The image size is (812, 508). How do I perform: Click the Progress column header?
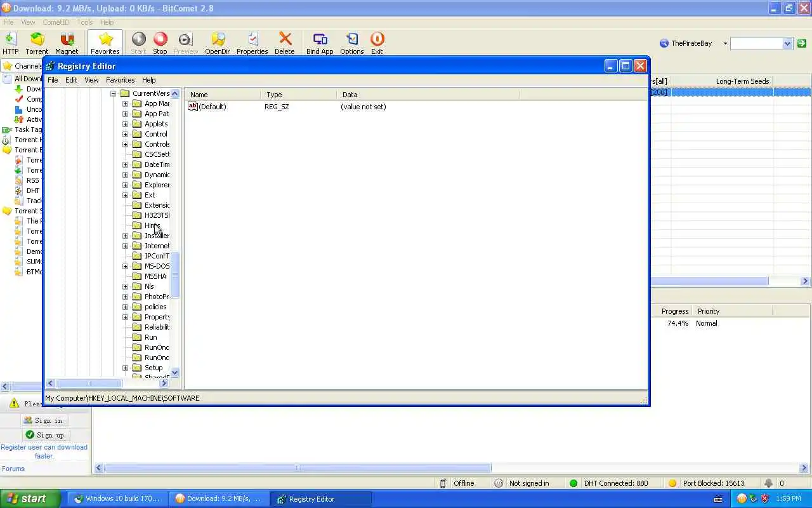tap(674, 311)
